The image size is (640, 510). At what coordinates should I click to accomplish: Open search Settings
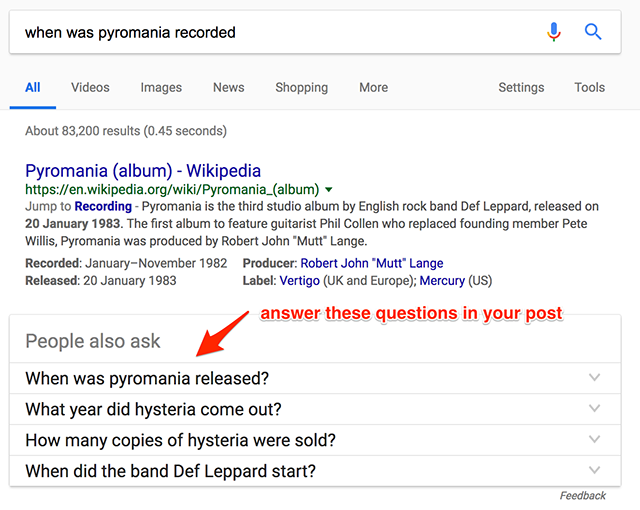click(521, 87)
